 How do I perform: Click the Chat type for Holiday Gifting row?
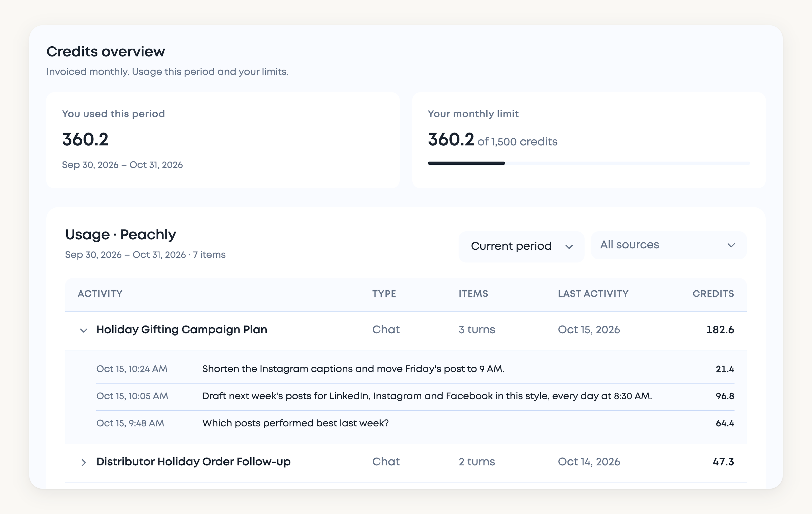click(386, 330)
